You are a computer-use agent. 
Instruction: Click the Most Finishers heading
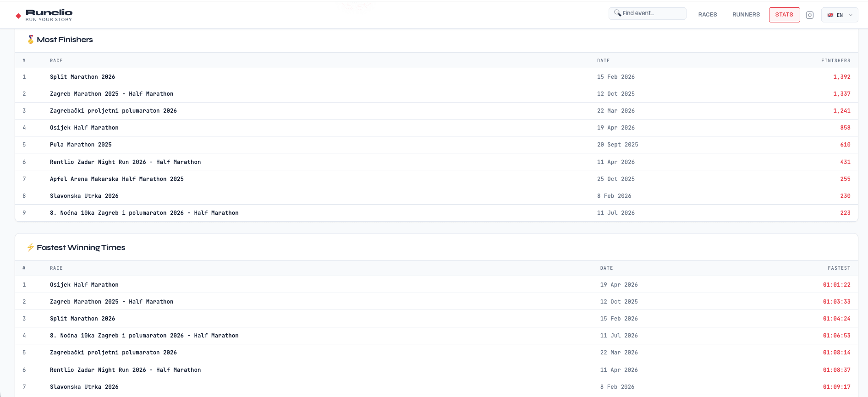pos(65,40)
